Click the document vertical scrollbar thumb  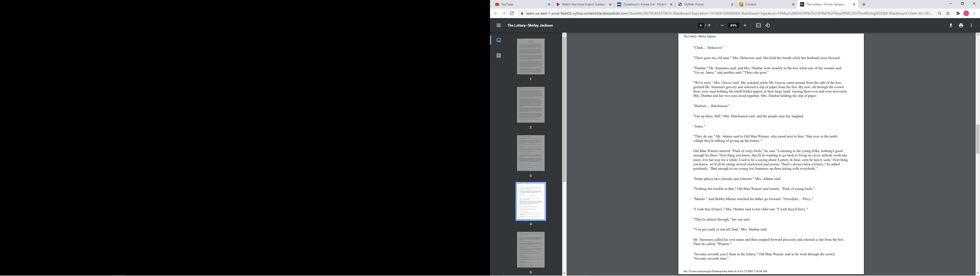[x=977, y=139]
